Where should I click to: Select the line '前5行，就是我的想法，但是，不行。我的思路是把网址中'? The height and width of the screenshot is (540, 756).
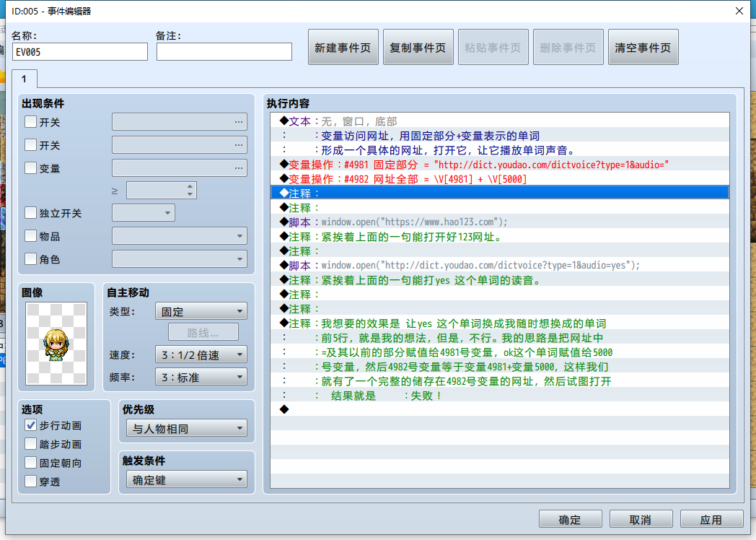(x=500, y=338)
